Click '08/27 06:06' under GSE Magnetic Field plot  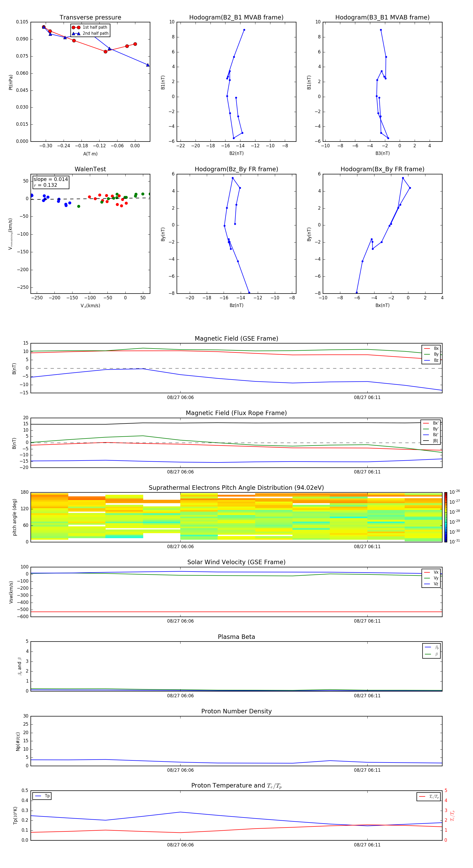181,397
